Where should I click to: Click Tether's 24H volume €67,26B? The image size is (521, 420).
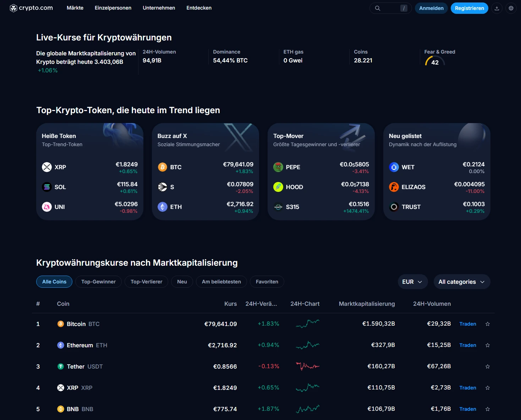439,366
